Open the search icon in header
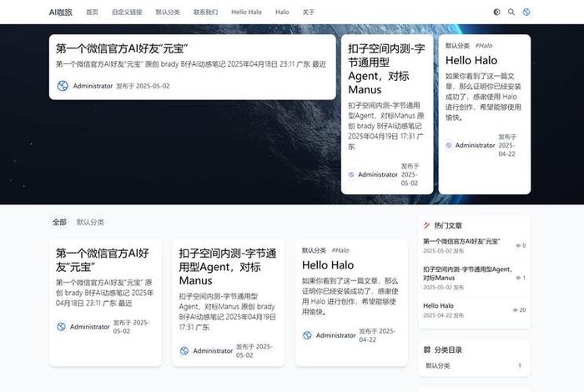Viewport: 584px width, 392px height. 511,12
